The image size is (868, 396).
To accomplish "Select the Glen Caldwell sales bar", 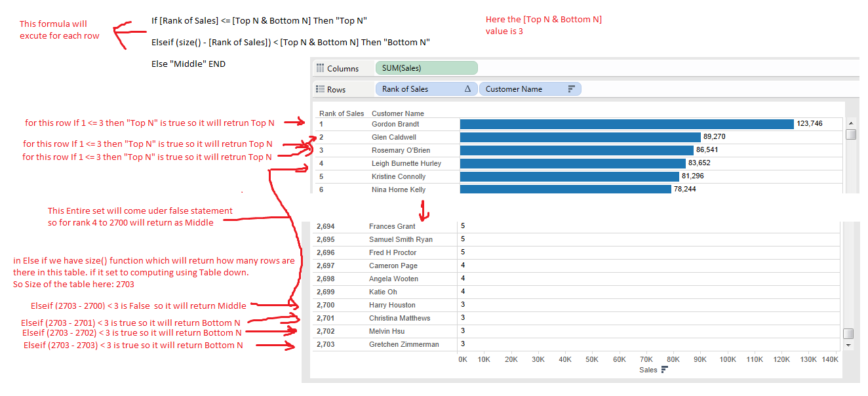I will tap(581, 137).
